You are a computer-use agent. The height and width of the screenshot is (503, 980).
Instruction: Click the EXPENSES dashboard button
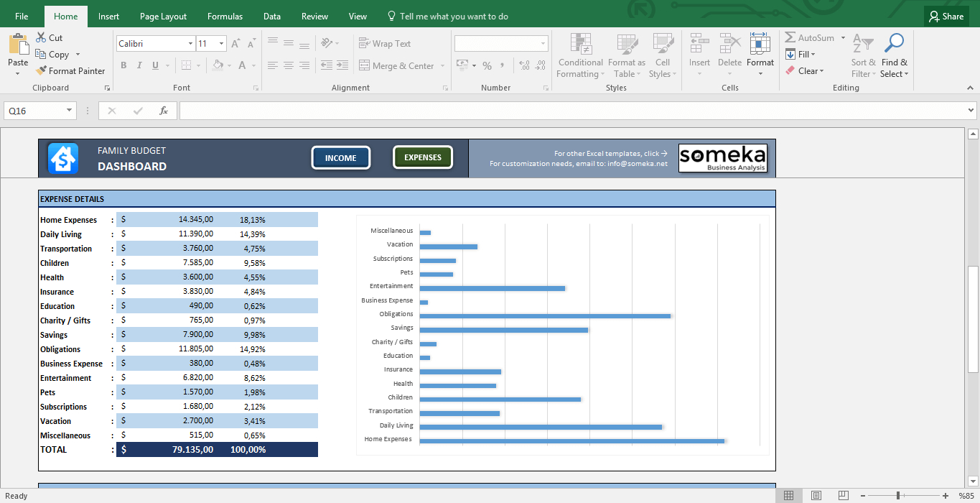[x=422, y=157]
